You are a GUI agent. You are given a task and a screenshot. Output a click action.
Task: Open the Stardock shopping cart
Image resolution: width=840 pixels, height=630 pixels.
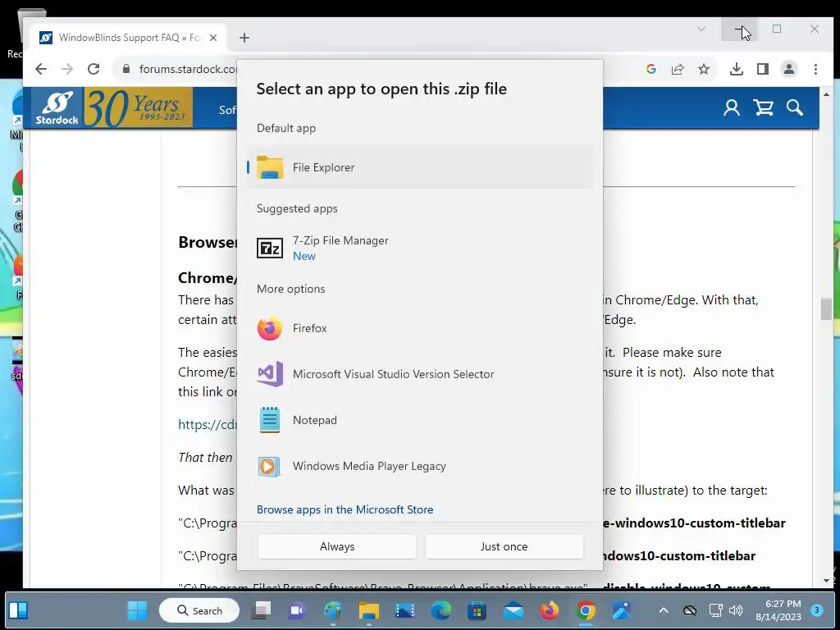tap(764, 107)
